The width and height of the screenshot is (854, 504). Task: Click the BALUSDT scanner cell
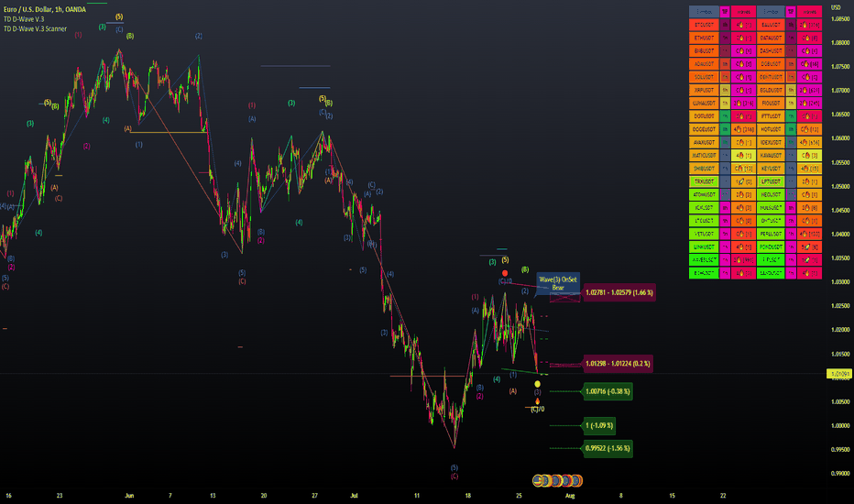click(771, 25)
